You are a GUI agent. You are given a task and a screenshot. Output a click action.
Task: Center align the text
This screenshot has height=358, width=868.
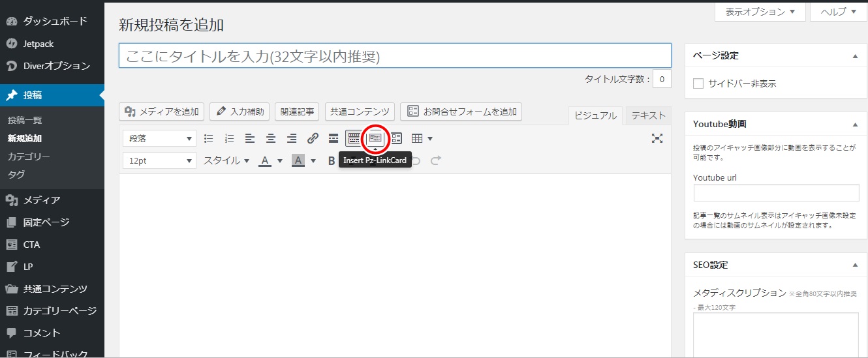tap(271, 138)
